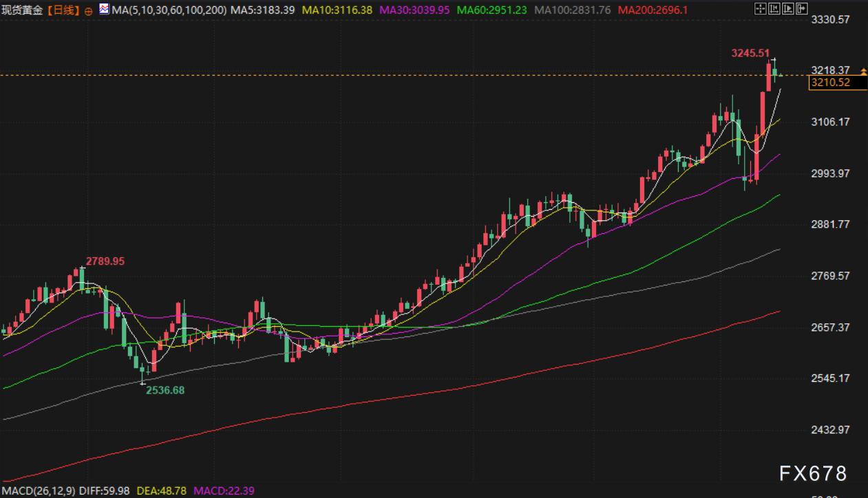
Task: Click the play-style third chart toolbar icon
Action: [787, 9]
